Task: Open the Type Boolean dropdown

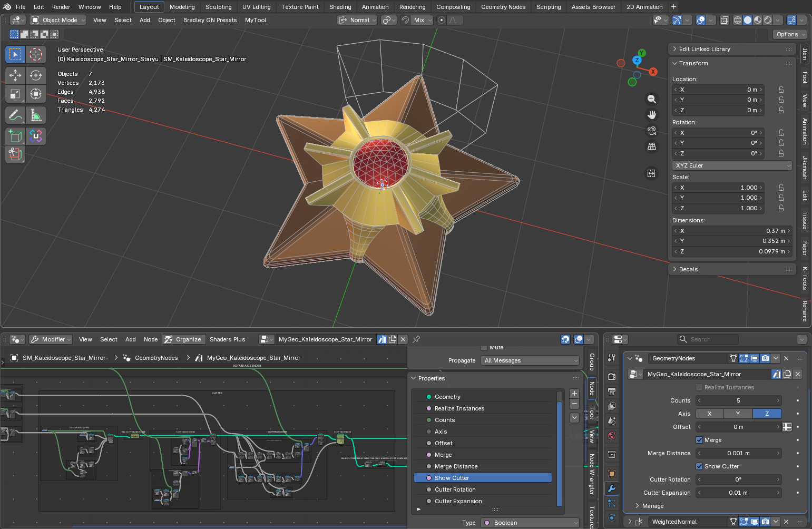Action: pos(530,523)
